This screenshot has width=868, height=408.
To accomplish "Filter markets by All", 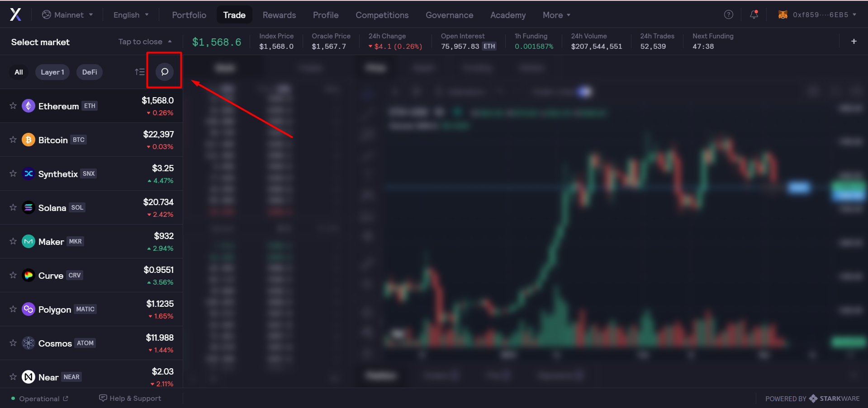I will pyautogui.click(x=19, y=72).
